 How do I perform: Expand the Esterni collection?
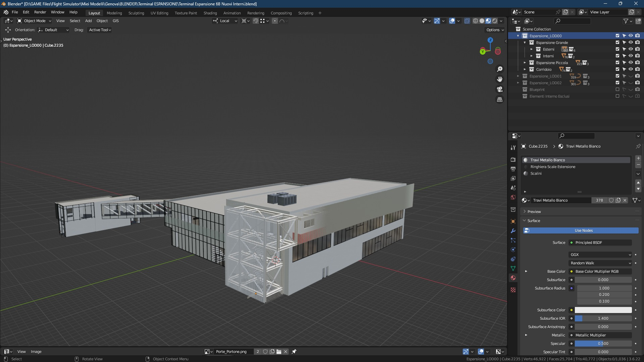532,49
